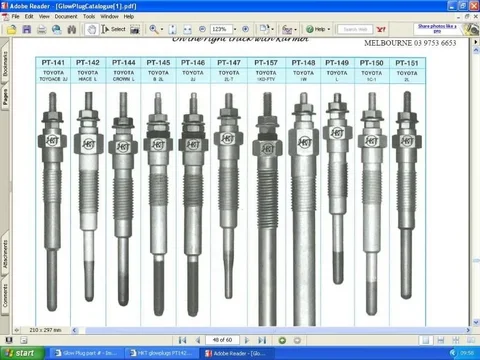The image size is (480, 360).
Task: Click the Open file folder icon
Action: (x=11, y=30)
